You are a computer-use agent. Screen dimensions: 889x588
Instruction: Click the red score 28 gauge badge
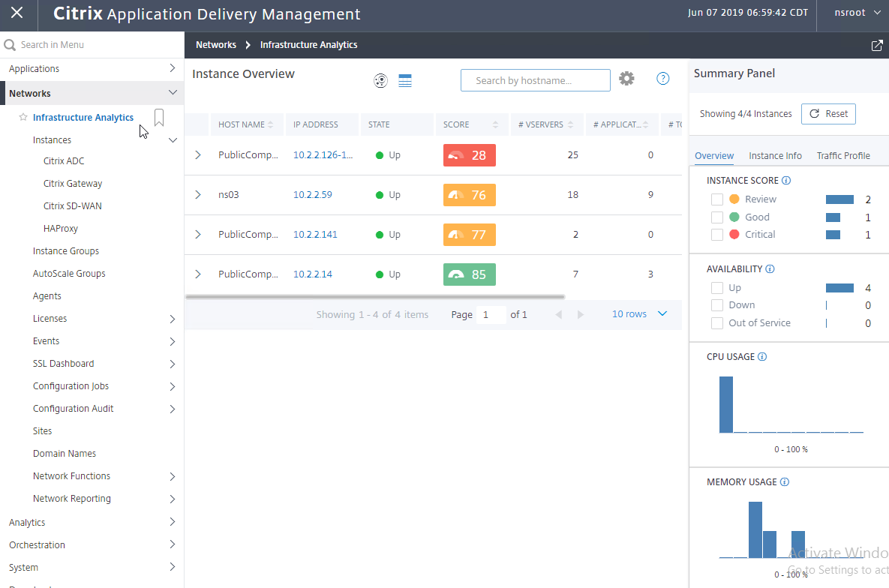470,155
